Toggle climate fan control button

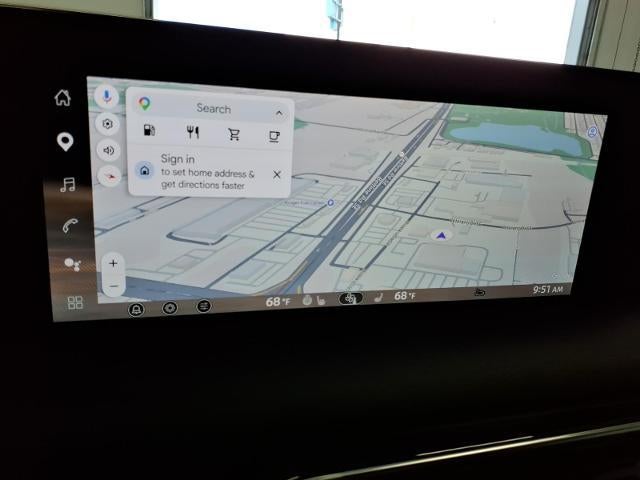(351, 299)
